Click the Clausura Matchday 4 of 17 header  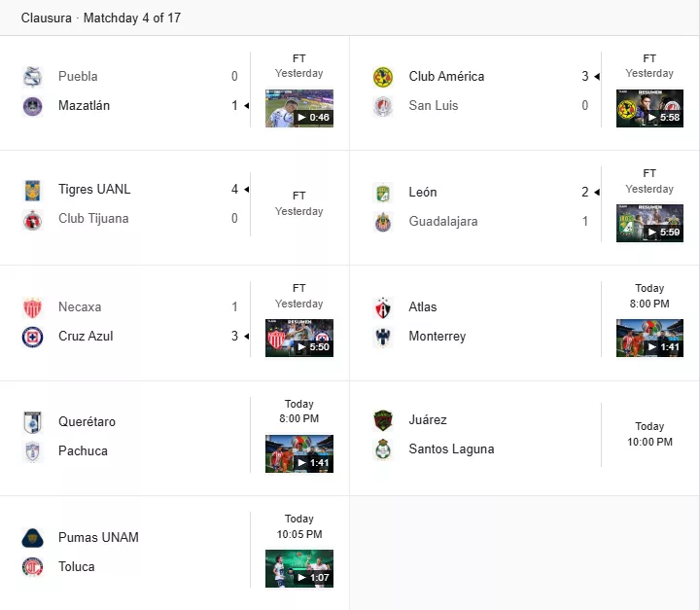coord(101,18)
